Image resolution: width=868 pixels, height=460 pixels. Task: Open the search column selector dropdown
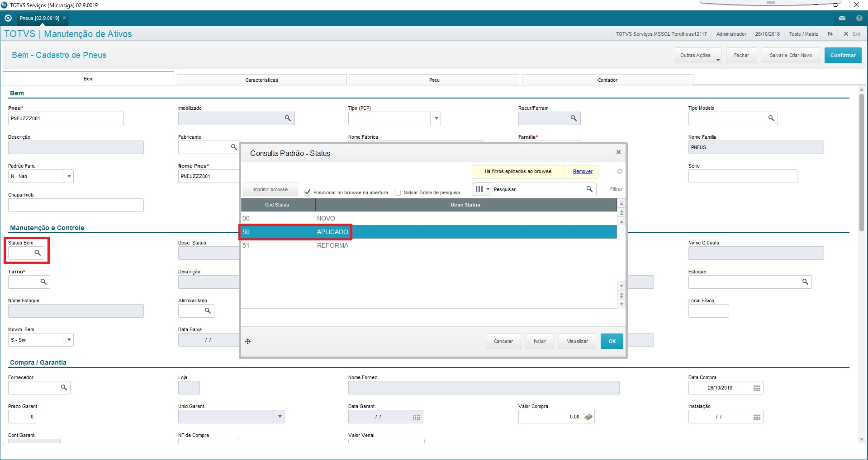click(x=482, y=189)
